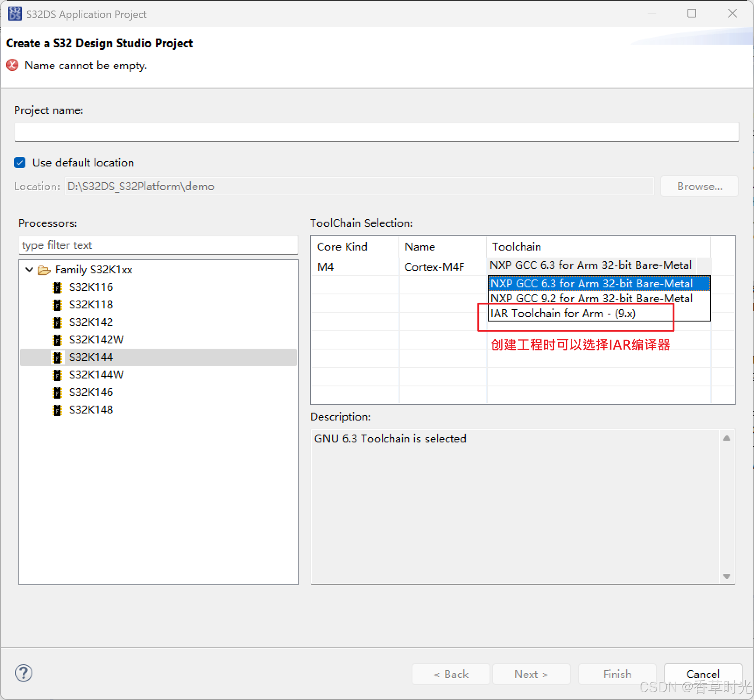This screenshot has height=700, width=754.
Task: Select Family S32K1xx label
Action: tap(94, 270)
